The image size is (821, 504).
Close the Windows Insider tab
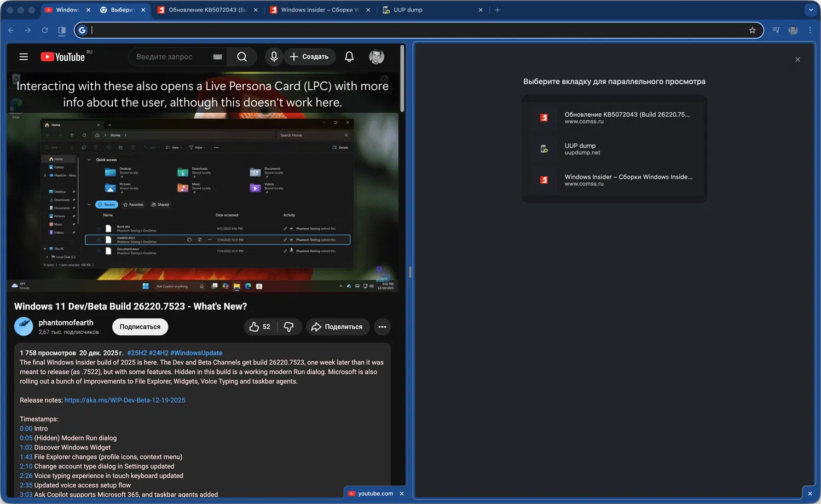(x=368, y=10)
